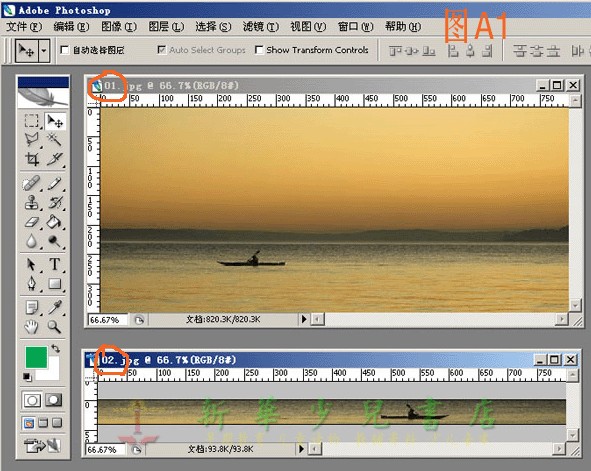Click Distribute Top Edges button
The width and height of the screenshot is (591, 471).
pos(520,50)
